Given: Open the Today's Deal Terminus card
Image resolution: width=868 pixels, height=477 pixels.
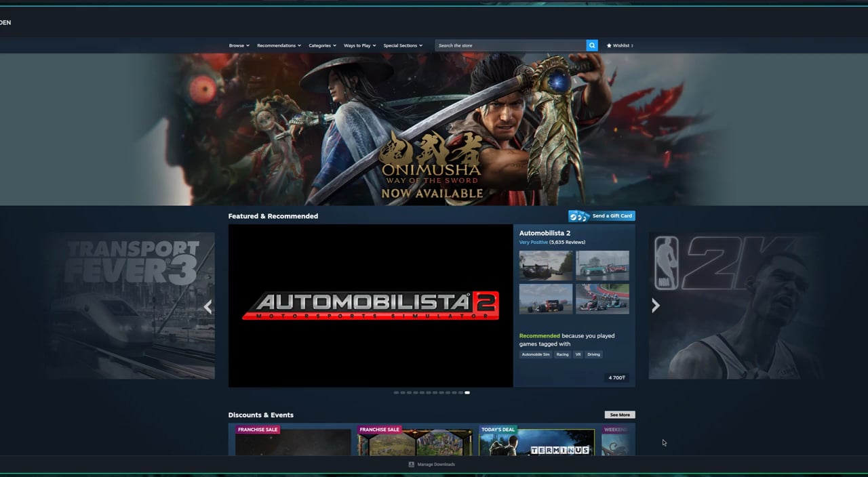Looking at the screenshot, I should 537,440.
